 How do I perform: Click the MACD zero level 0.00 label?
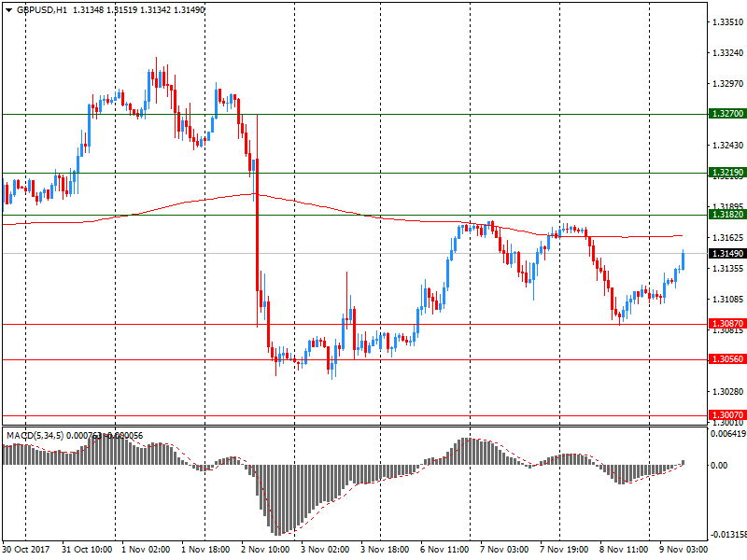[x=719, y=465]
